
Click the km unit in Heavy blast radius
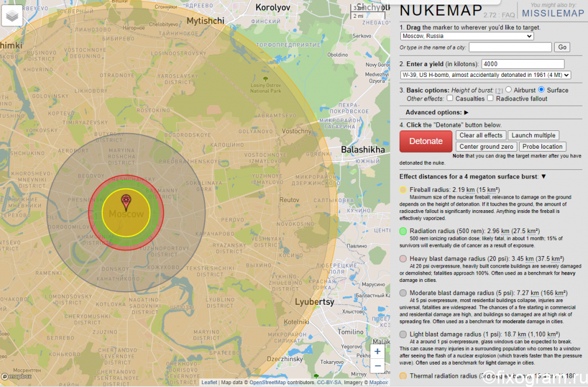(529, 259)
